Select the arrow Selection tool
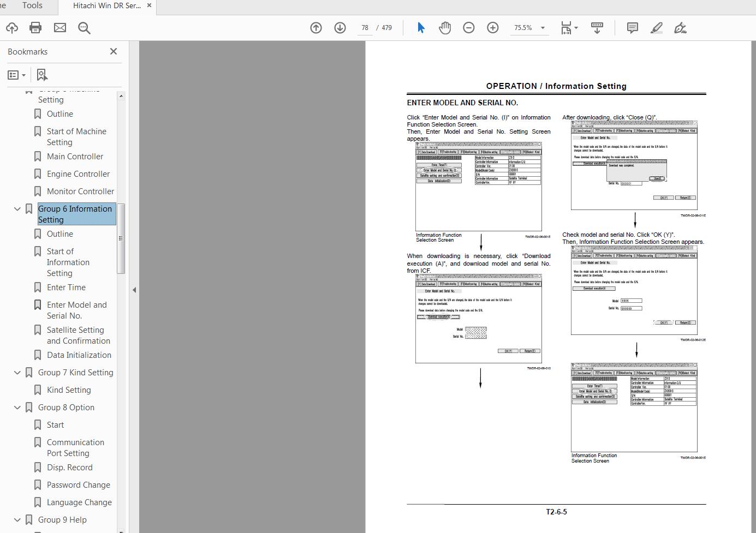Screen dimensions: 756x533 tap(421, 27)
